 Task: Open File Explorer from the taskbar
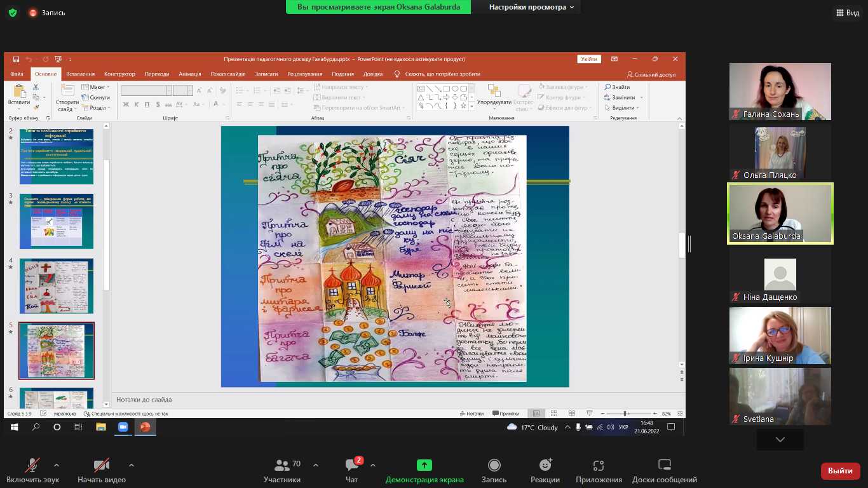click(x=100, y=427)
